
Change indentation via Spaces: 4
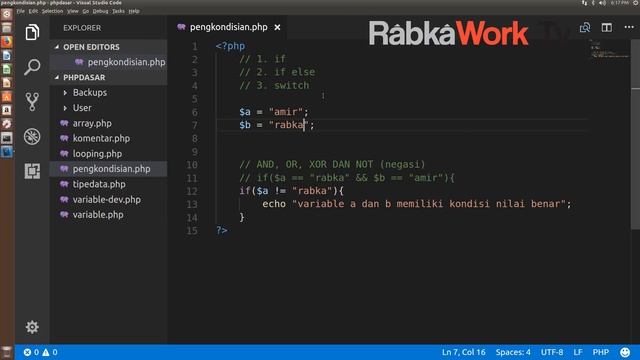click(513, 352)
